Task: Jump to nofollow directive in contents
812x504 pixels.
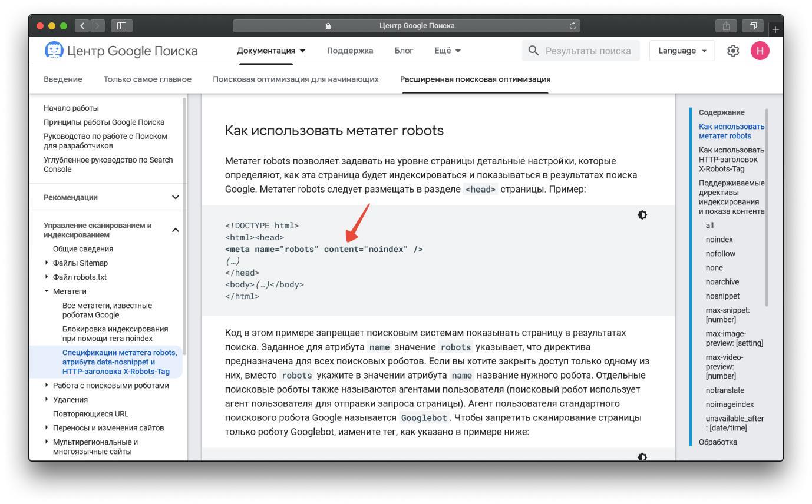Action: point(721,254)
